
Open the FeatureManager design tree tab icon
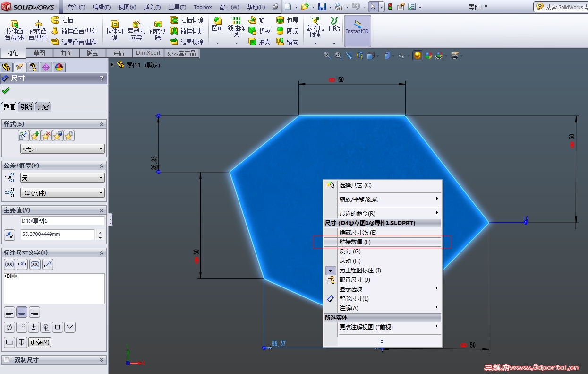pos(6,67)
